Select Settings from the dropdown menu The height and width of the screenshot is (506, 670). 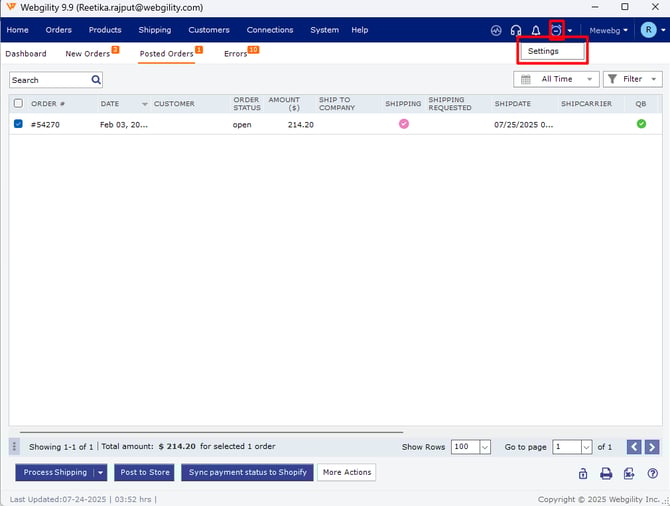coord(544,51)
